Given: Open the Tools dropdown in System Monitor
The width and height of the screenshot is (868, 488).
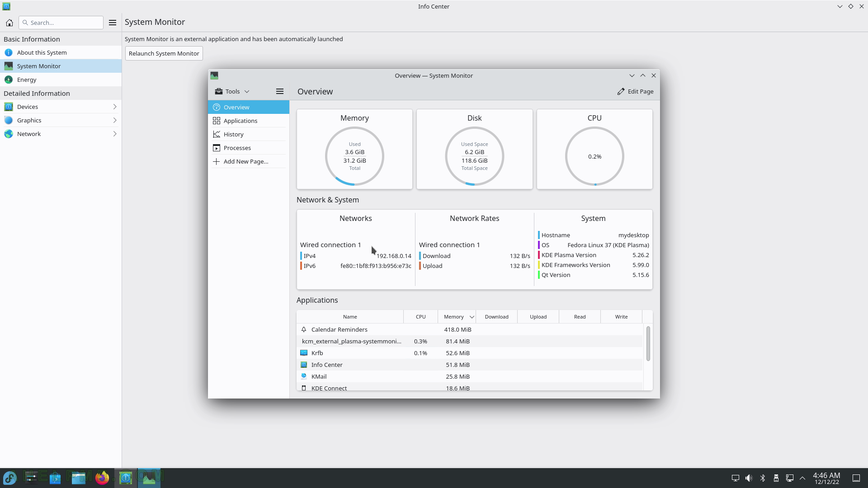Looking at the screenshot, I should coord(232,91).
